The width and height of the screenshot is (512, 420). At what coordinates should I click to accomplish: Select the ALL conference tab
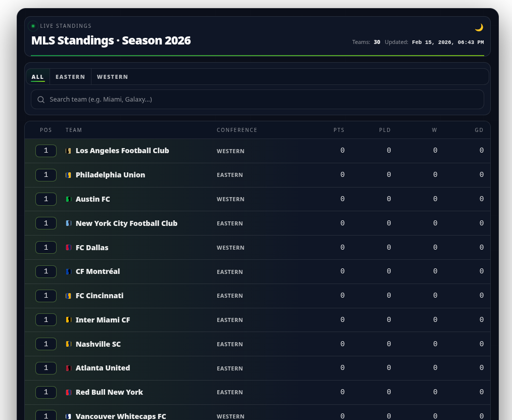click(38, 77)
